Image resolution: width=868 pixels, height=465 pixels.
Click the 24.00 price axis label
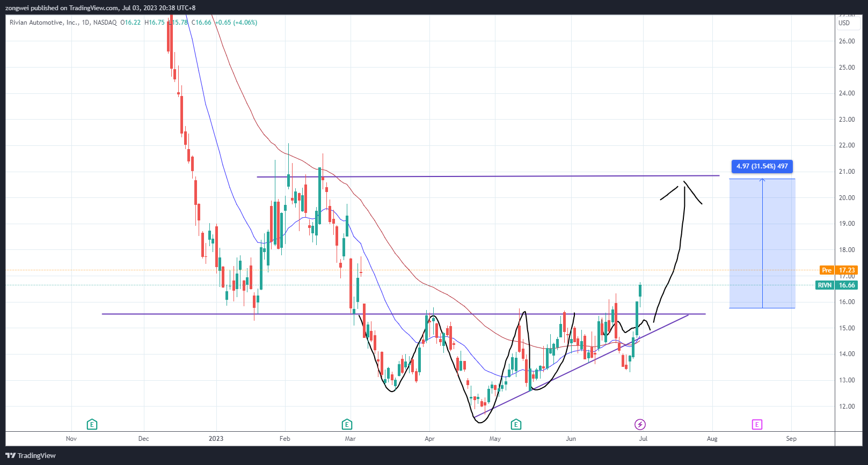[x=847, y=93]
